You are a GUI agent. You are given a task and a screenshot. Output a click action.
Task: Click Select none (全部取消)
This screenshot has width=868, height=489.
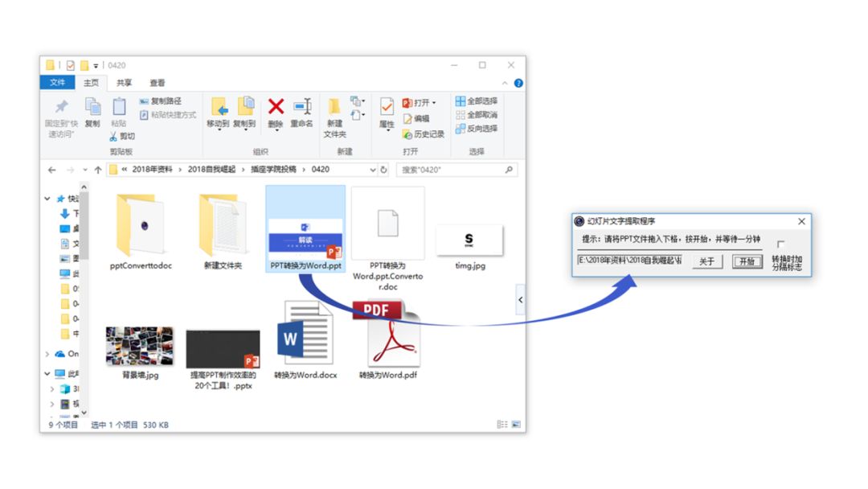[x=477, y=115]
